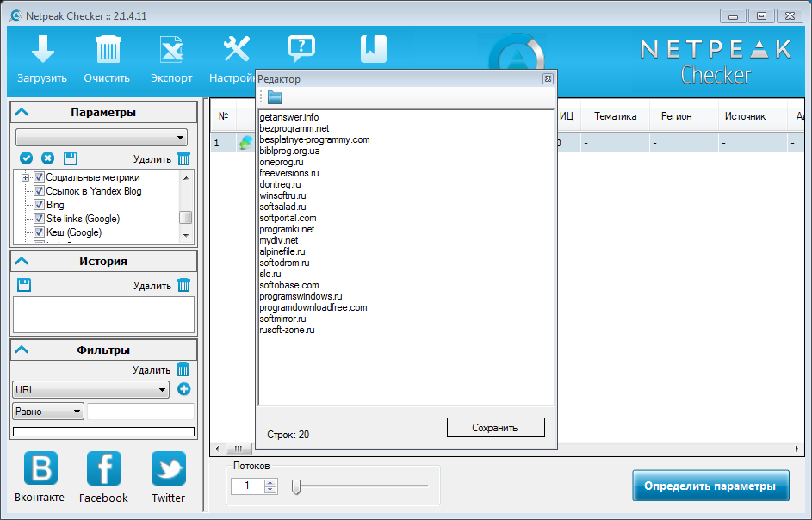The image size is (812, 520).
Task: Decrease Потоков thread count stepper
Action: tap(270, 490)
